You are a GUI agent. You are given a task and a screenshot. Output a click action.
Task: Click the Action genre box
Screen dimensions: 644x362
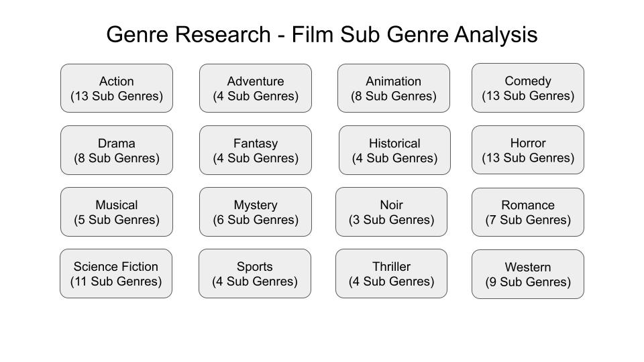click(117, 88)
